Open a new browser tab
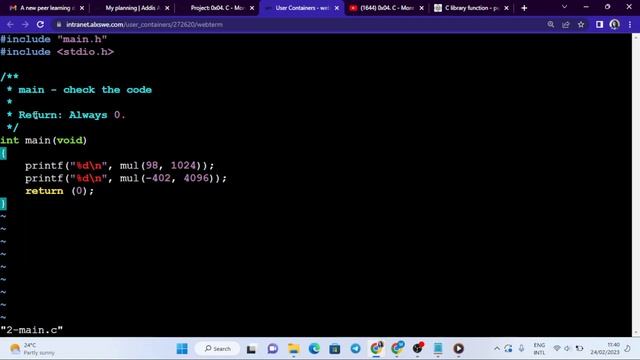Viewport: 640px width, 360px height. [524, 8]
